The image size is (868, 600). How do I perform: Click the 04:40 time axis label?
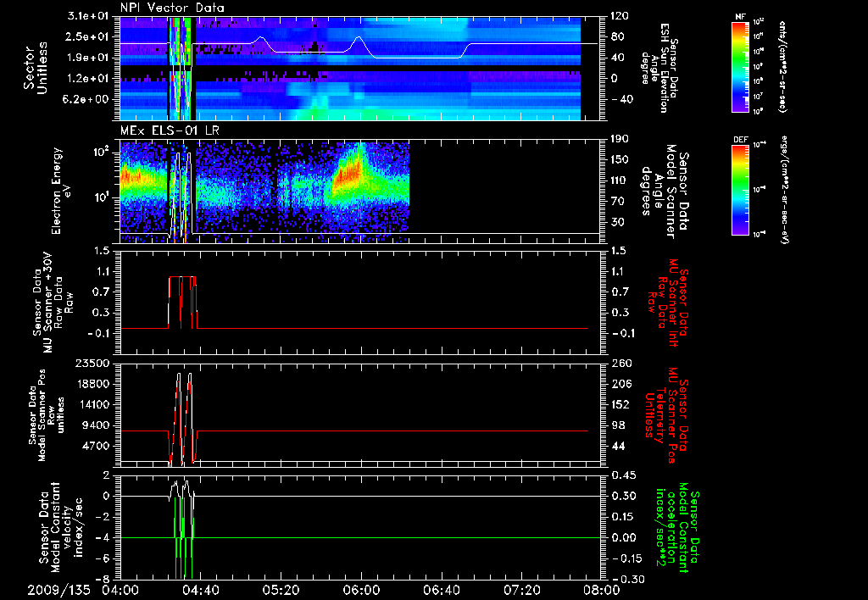click(200, 590)
